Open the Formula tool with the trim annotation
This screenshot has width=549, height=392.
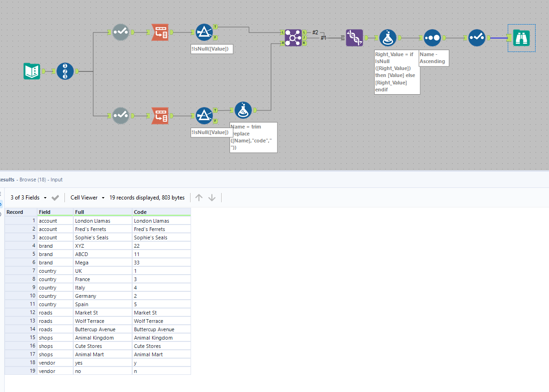[x=243, y=110]
